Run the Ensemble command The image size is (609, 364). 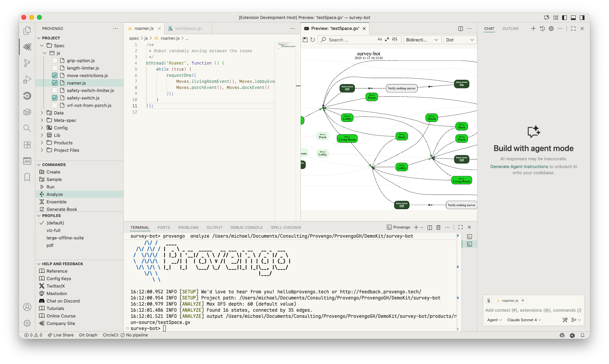56,202
